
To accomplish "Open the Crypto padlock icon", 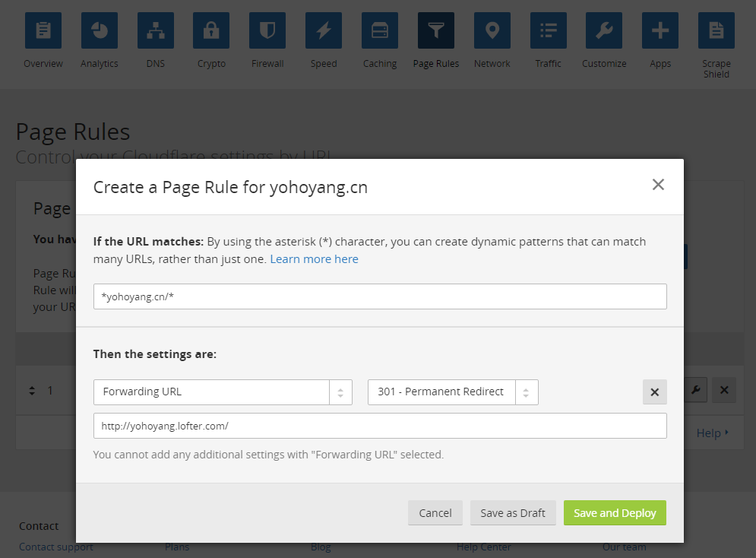I will [211, 31].
